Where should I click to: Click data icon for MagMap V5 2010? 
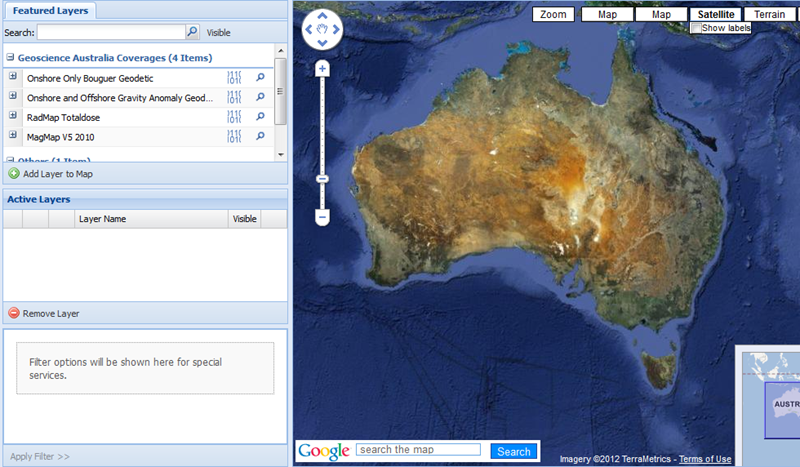point(235,135)
